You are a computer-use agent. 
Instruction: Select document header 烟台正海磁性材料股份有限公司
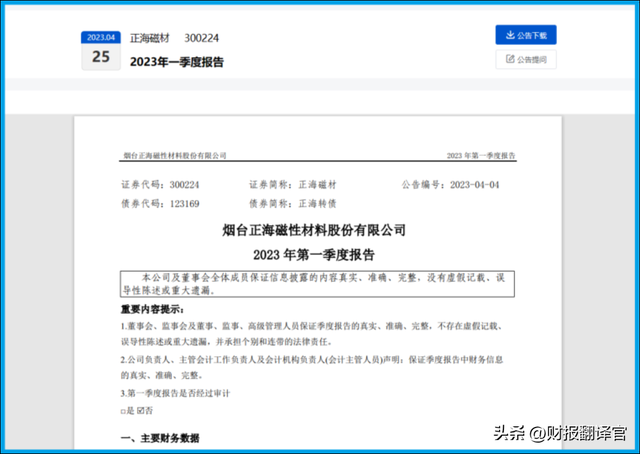pos(175,156)
